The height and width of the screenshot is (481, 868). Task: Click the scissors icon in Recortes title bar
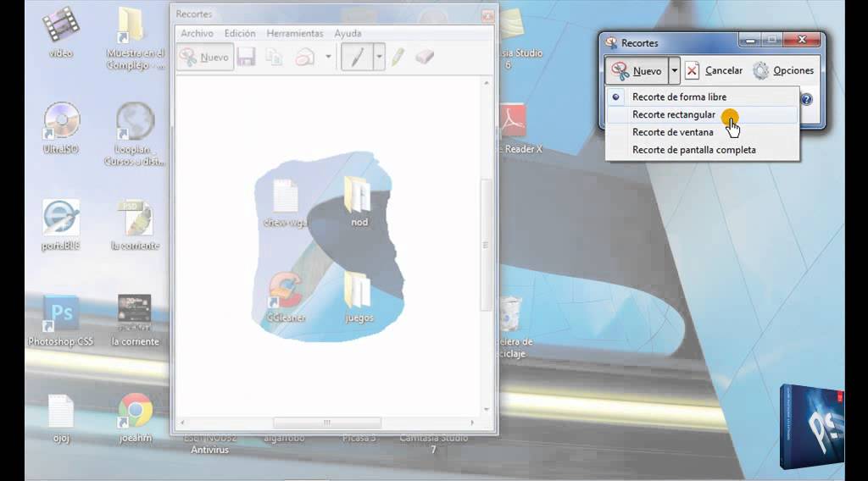[x=612, y=42]
